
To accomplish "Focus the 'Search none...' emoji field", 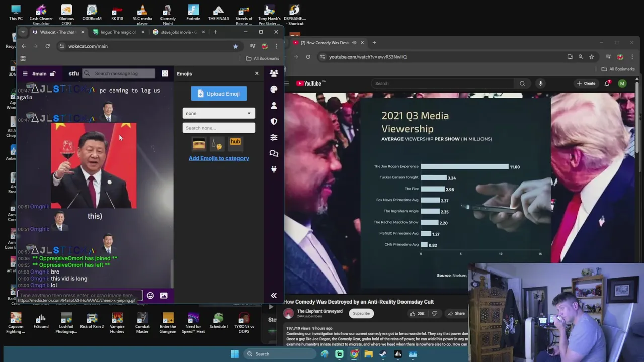I will (x=219, y=128).
